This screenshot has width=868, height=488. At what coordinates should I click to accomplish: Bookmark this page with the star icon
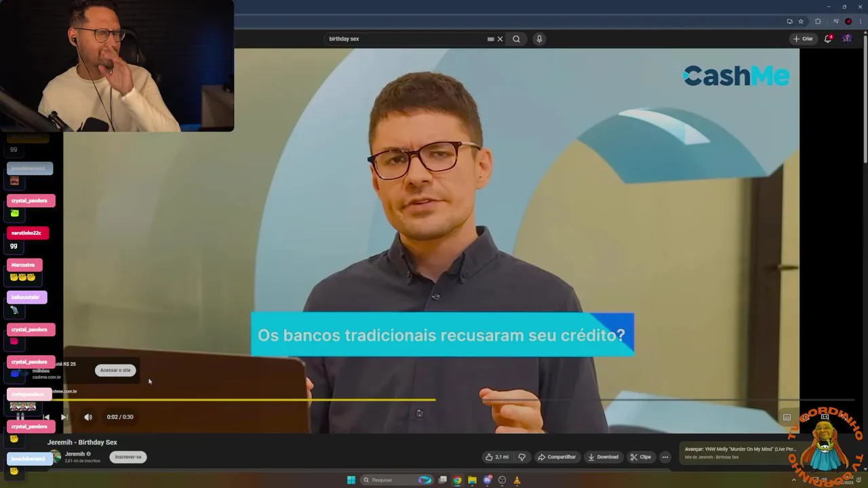click(801, 21)
